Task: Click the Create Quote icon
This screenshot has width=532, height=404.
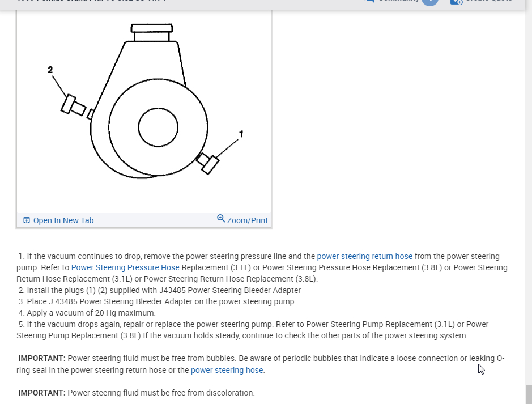Action: pos(456,2)
